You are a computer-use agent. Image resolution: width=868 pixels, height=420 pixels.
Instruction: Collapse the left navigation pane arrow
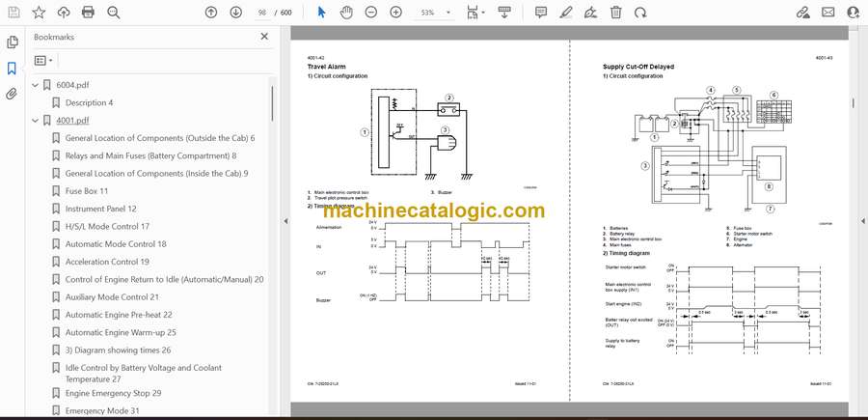point(285,221)
